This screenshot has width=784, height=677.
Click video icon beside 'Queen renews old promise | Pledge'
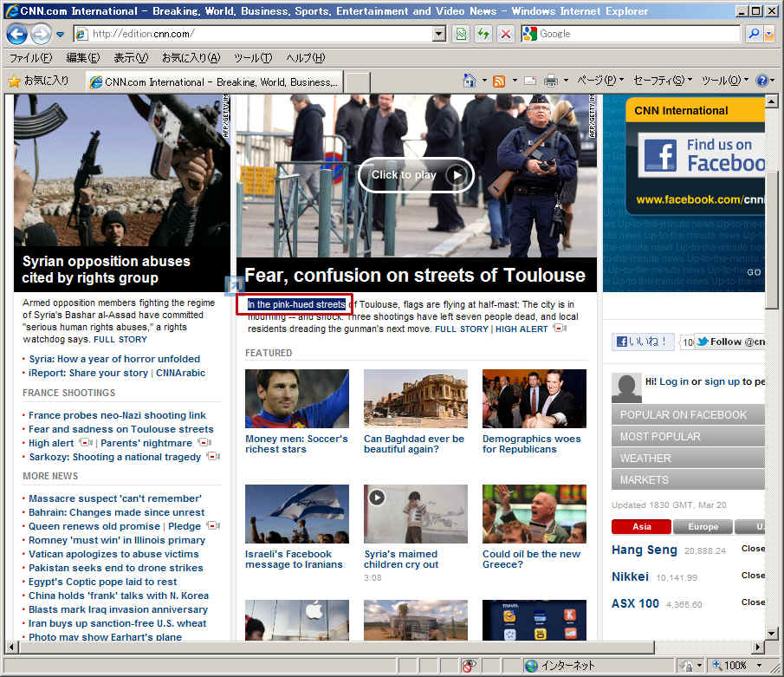point(213,525)
